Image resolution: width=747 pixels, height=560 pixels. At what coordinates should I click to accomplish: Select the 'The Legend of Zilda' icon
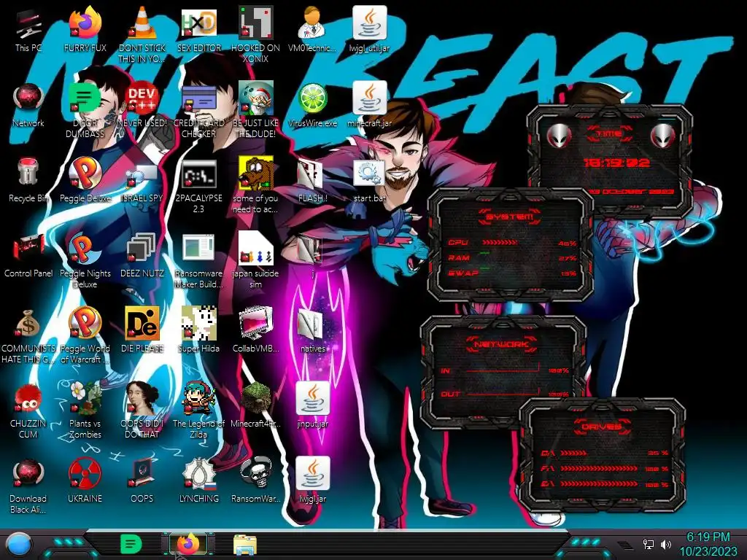tap(198, 398)
